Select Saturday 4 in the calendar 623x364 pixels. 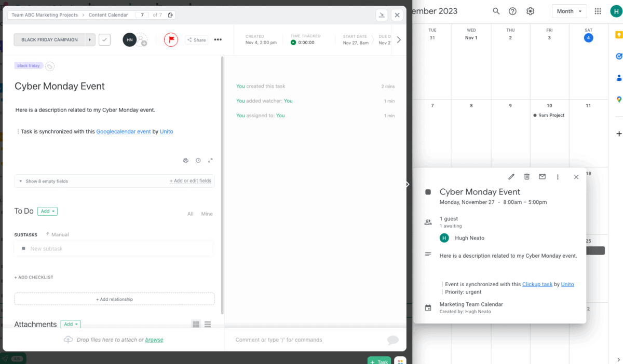[588, 38]
